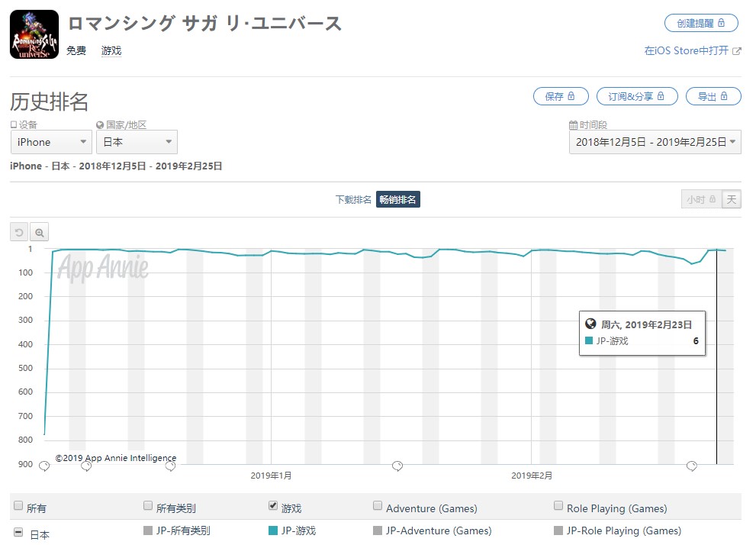Open the 日本 country dropdown
This screenshot has height=545, width=756.
click(137, 142)
